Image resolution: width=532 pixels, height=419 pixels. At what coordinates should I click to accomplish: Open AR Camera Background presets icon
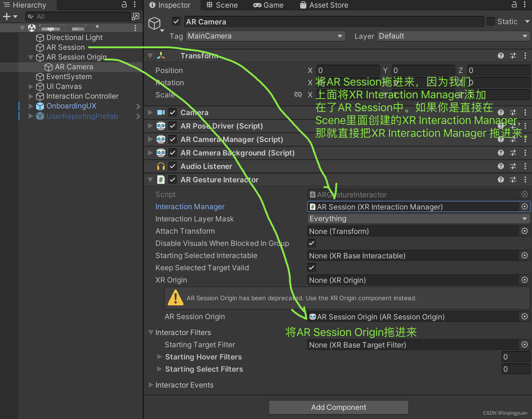click(x=513, y=153)
